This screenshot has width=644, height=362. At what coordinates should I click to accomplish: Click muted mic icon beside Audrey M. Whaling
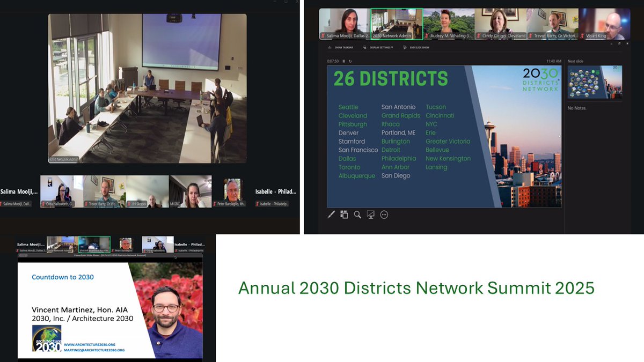[427, 36]
